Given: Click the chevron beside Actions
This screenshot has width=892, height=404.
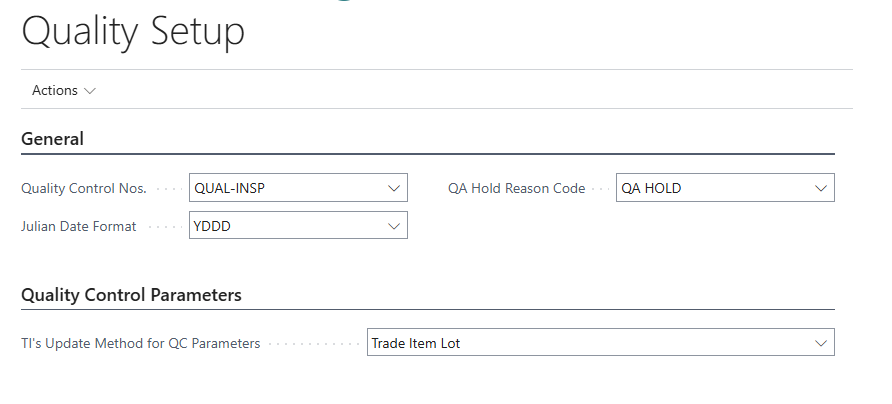Looking at the screenshot, I should pos(91,90).
